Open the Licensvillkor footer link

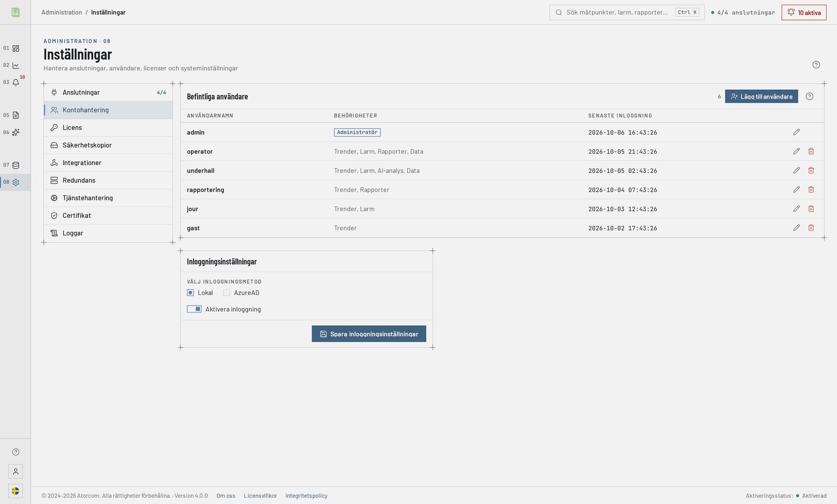click(260, 496)
